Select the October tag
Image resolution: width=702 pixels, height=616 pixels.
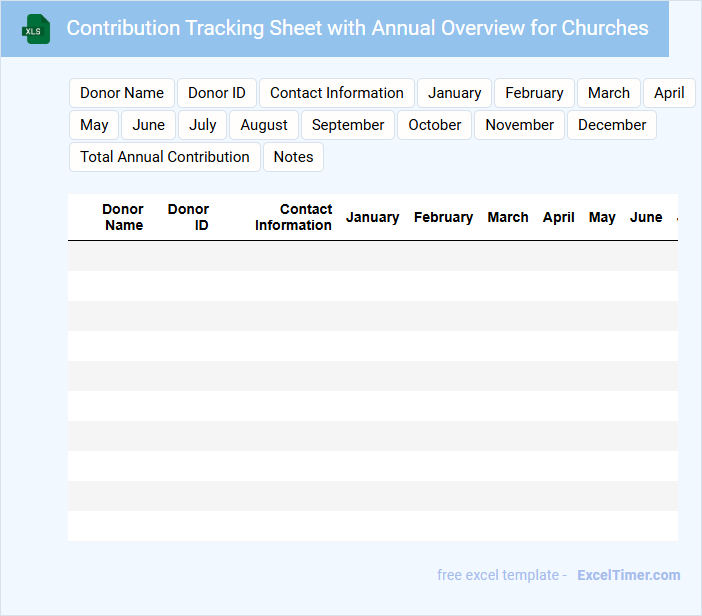435,125
